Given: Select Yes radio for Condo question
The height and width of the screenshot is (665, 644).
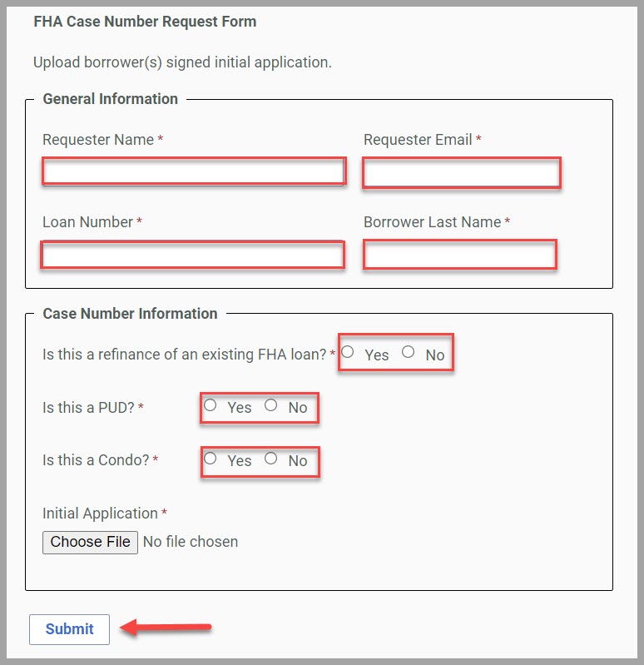Looking at the screenshot, I should pyautogui.click(x=211, y=459).
